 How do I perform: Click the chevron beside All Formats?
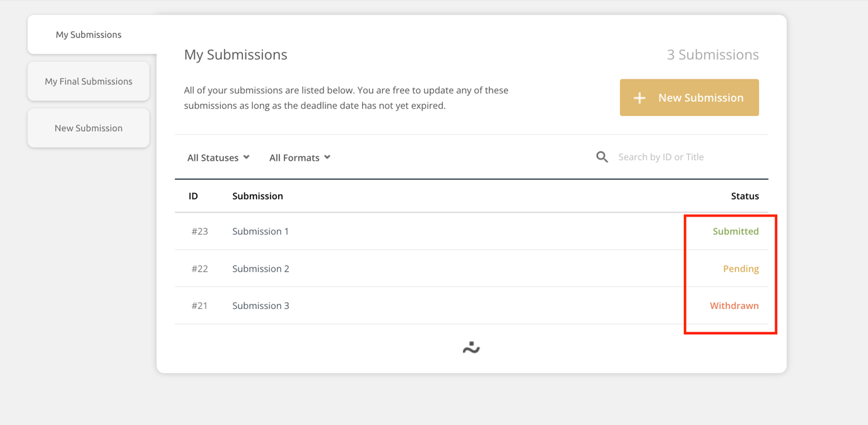(327, 157)
